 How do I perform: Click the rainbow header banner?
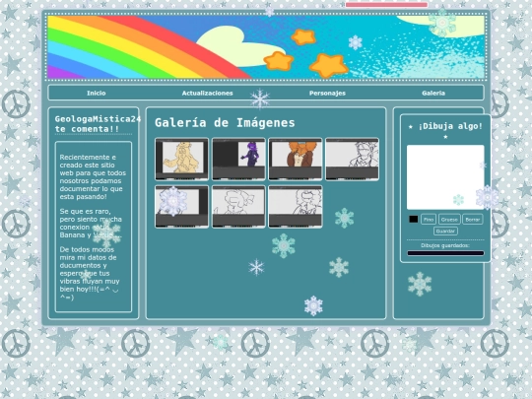click(x=266, y=47)
